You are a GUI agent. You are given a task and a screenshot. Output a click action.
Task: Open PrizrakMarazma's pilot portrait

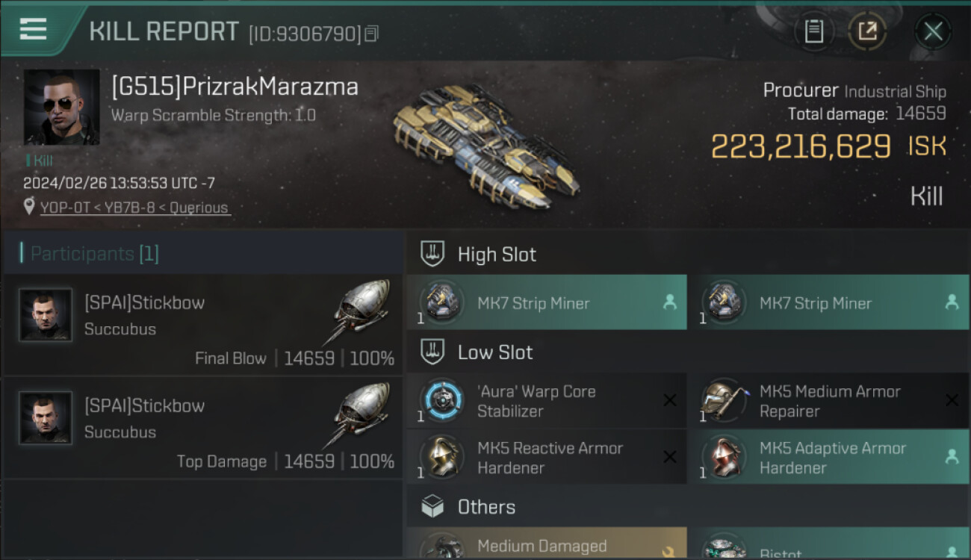61,107
